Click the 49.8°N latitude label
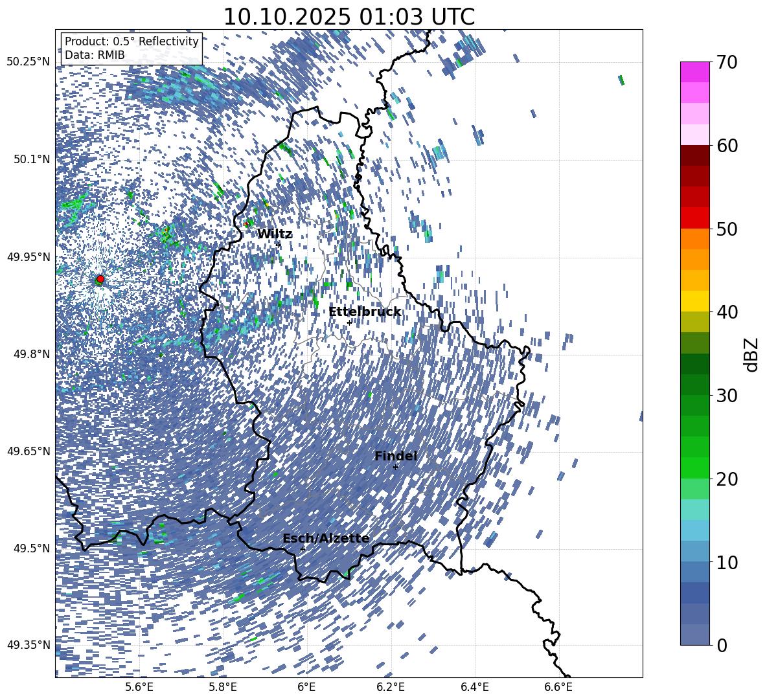The image size is (767, 700). point(31,354)
